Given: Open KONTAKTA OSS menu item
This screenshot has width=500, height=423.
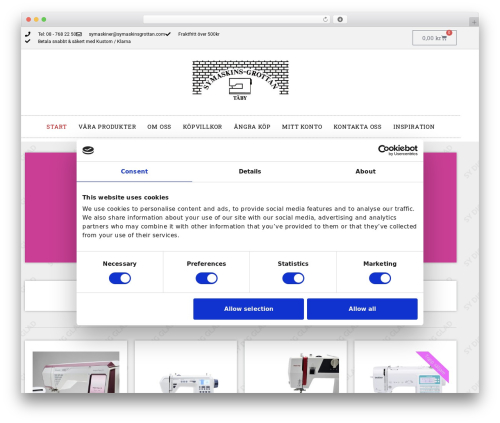Looking at the screenshot, I should pos(357,127).
